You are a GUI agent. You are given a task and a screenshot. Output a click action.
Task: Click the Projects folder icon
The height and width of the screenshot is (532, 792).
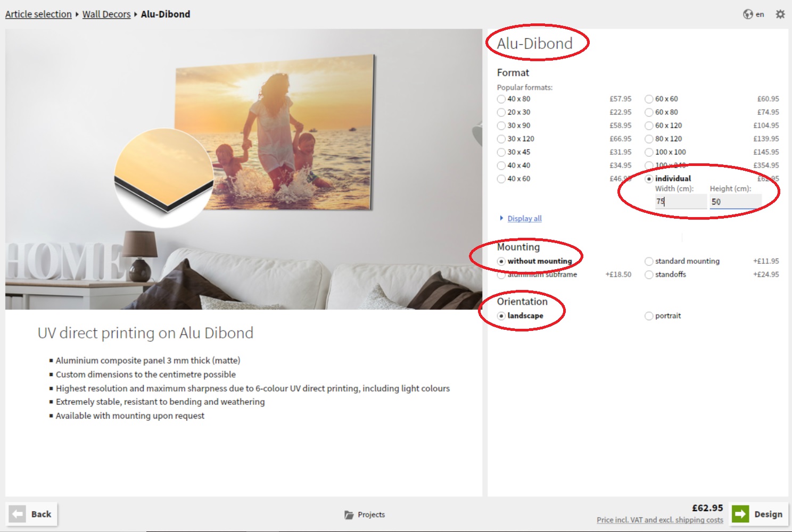tap(349, 514)
